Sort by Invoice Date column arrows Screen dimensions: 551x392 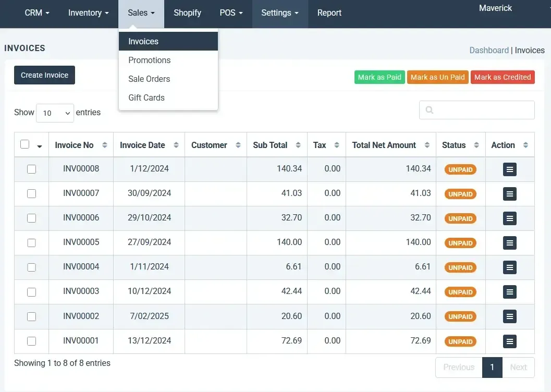point(176,145)
